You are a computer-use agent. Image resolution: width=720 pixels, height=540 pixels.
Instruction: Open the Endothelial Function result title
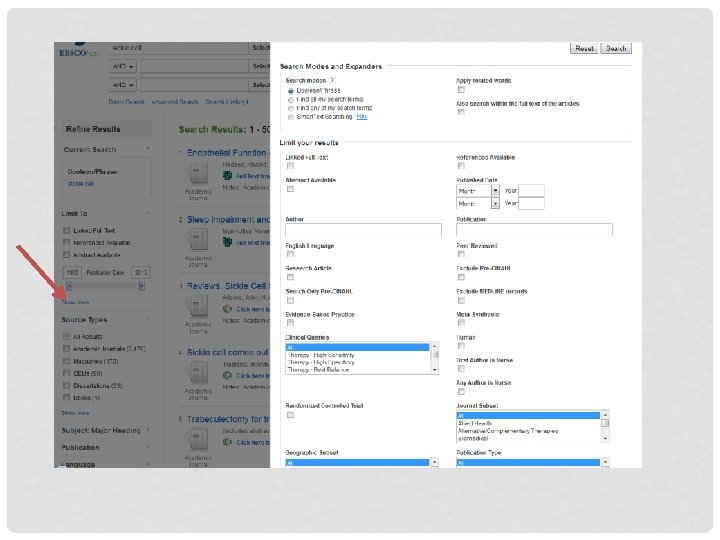(226, 152)
